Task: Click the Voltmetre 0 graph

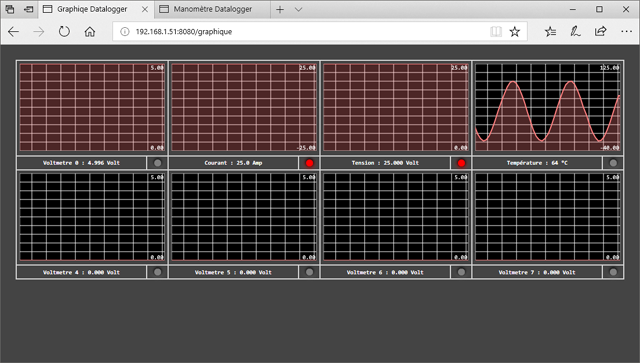Action: [92, 107]
